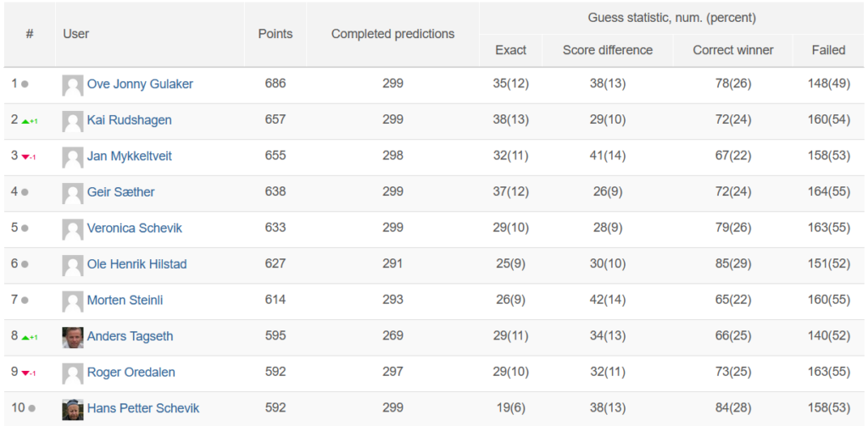
Task: Click the green up arrow at rank 8
Action: pos(25,337)
